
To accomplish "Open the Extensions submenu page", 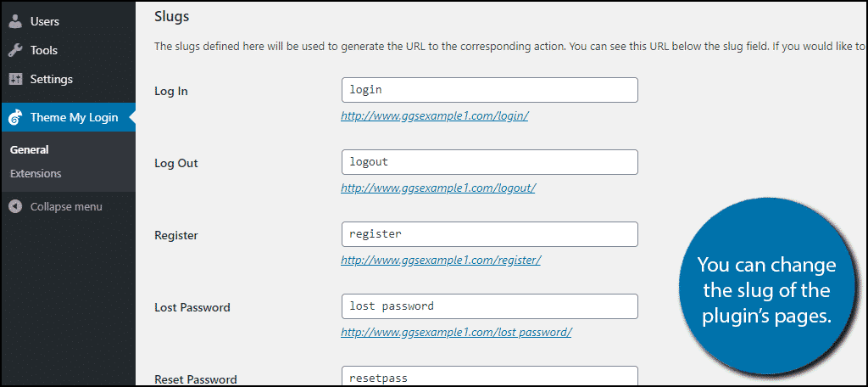I will pyautogui.click(x=36, y=173).
